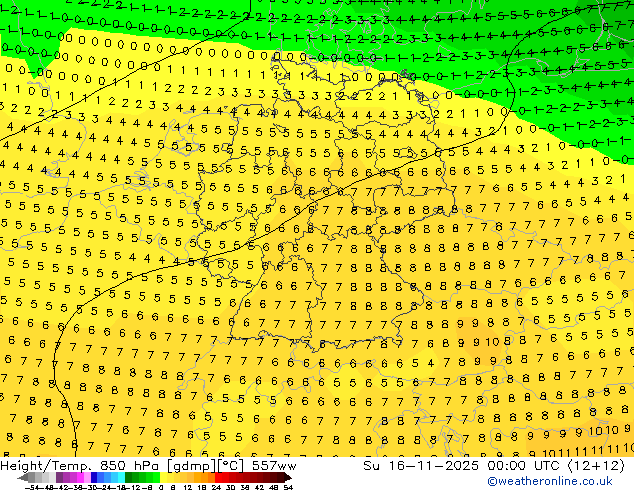
Task: Pick the cyan legend color swatch
Action: click(121, 477)
